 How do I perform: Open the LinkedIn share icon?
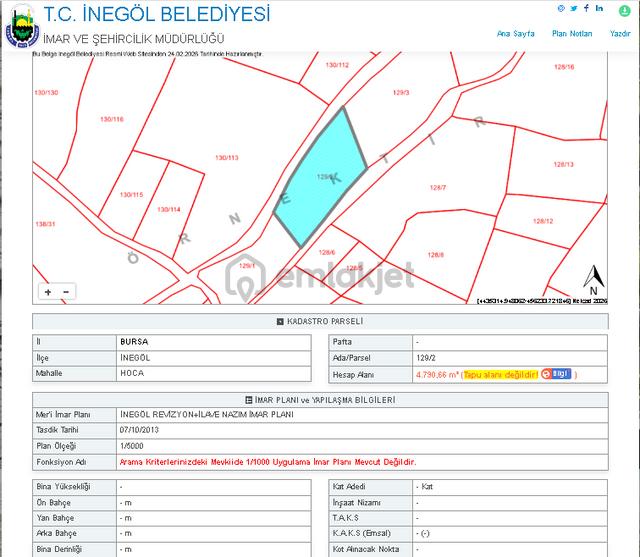tap(599, 8)
